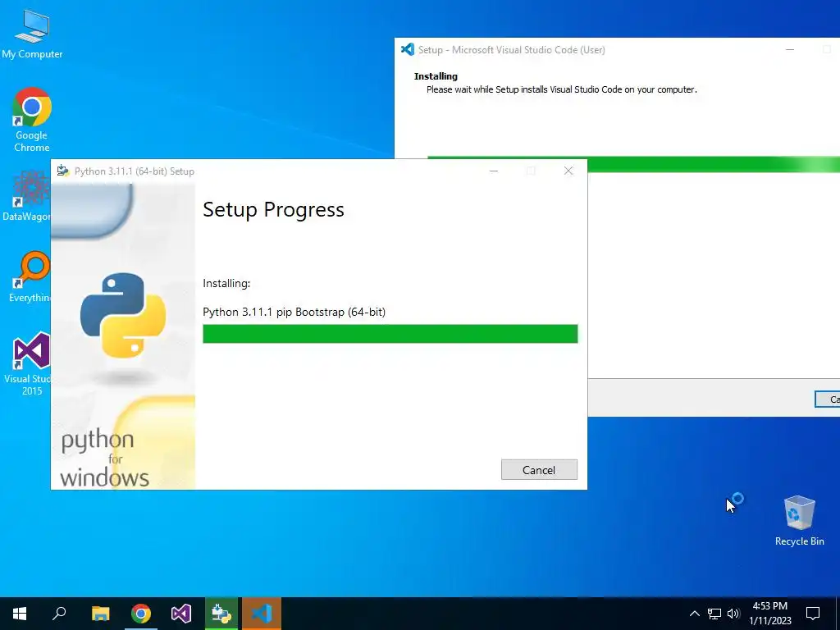The width and height of the screenshot is (840, 630).
Task: Open Visual Studio from the taskbar
Action: click(181, 614)
